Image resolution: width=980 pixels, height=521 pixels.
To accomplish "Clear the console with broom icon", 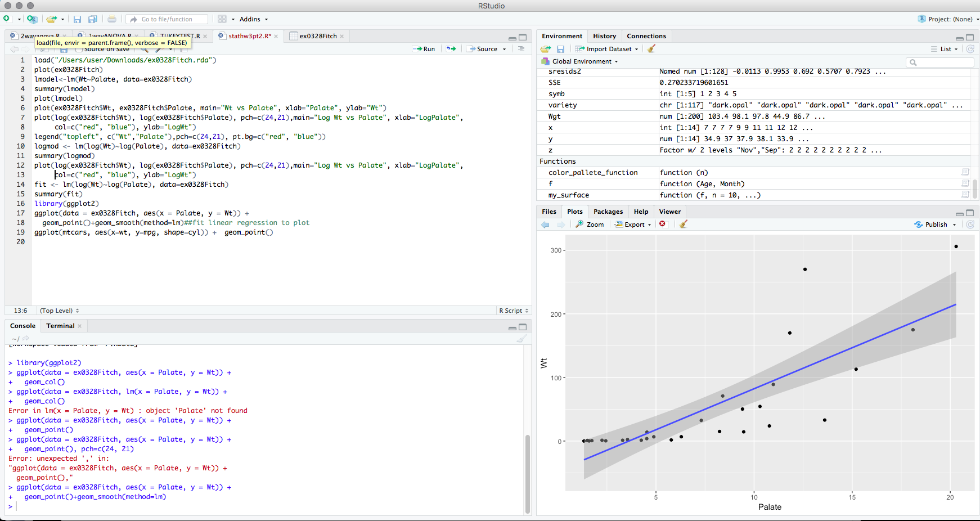I will pyautogui.click(x=522, y=338).
